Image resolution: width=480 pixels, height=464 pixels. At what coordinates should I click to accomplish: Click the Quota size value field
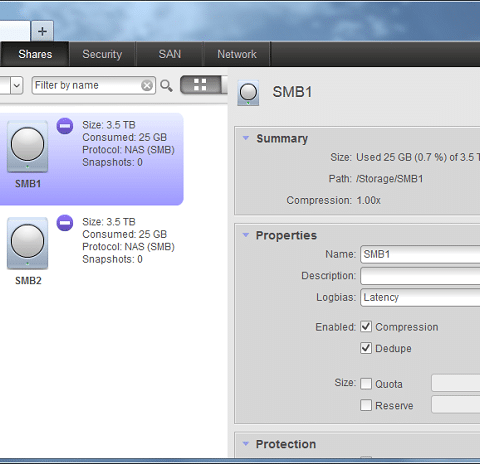[x=456, y=383]
